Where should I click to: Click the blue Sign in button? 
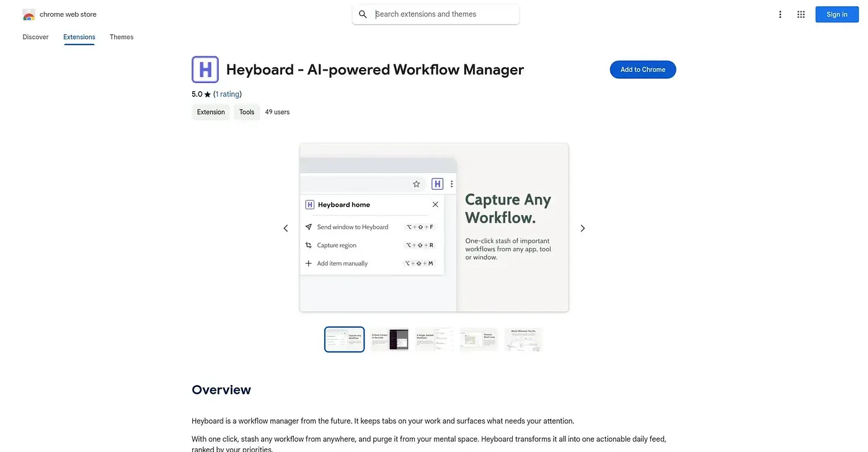click(x=837, y=15)
